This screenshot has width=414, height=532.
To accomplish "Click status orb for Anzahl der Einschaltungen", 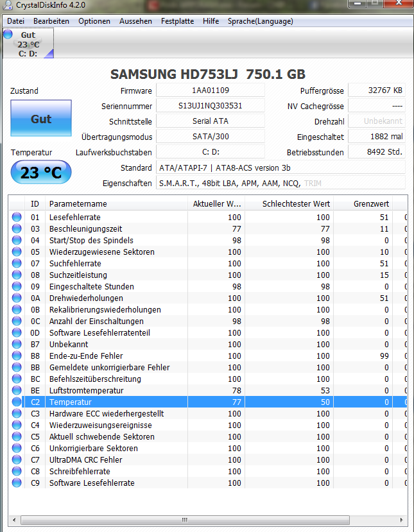I will click(17, 321).
